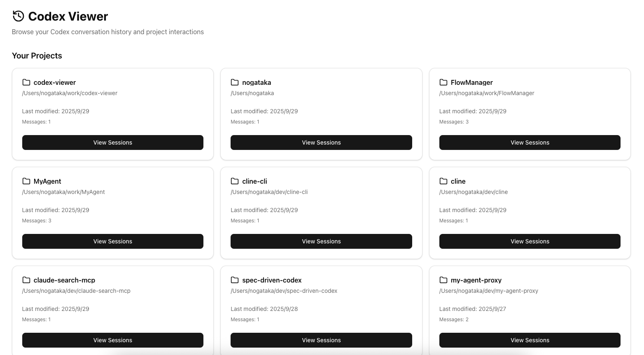Open View Sessions for codex-viewer
The width and height of the screenshot is (644, 355).
[x=113, y=142]
